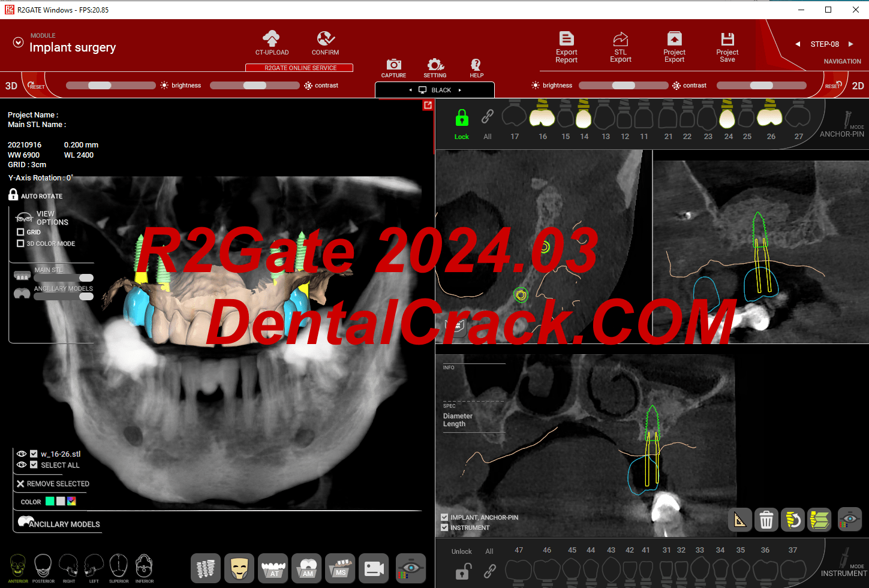
Task: Enable 3D COLOR MODE checkbox
Action: tap(20, 243)
